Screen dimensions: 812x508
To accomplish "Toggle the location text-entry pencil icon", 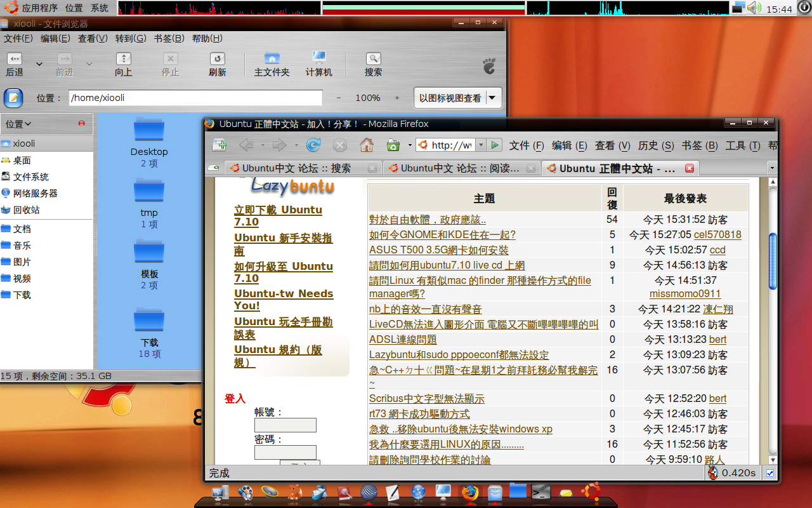I will (x=13, y=98).
